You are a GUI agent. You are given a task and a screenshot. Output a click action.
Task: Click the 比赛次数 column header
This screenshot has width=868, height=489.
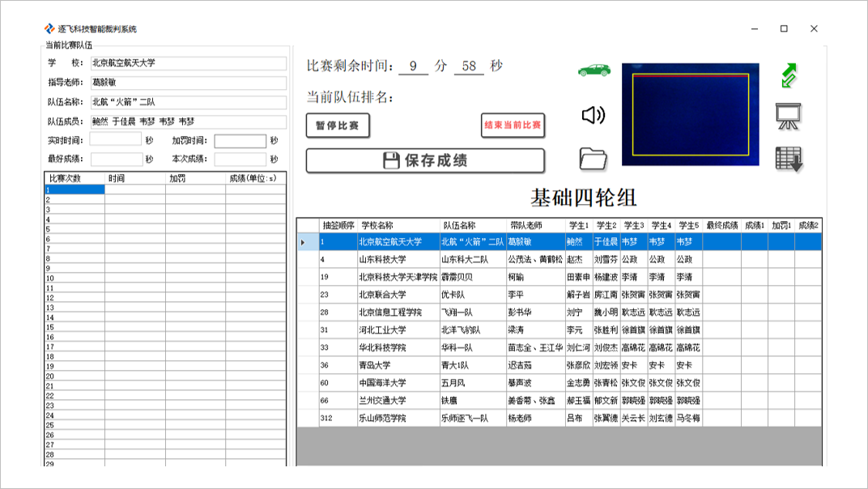(74, 178)
